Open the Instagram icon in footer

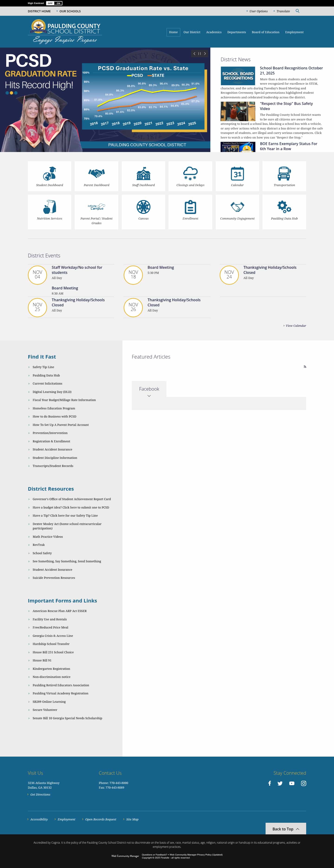pyautogui.click(x=303, y=783)
